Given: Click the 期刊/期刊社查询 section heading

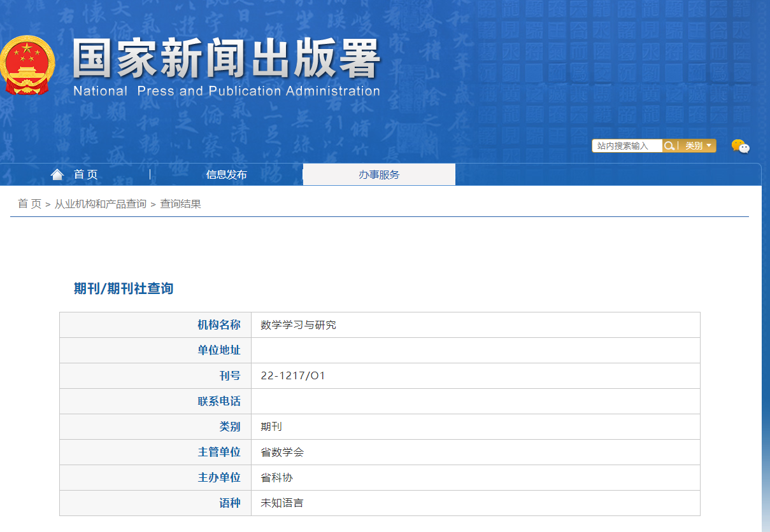Looking at the screenshot, I should coord(124,288).
